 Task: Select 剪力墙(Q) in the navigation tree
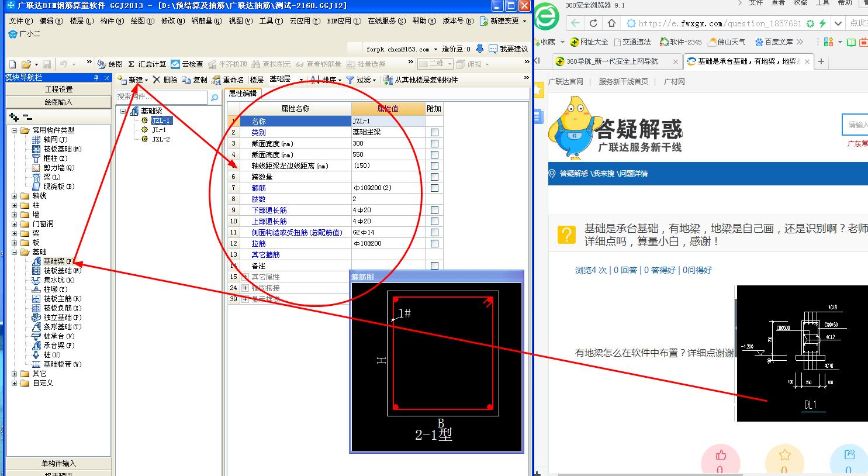tap(53, 168)
